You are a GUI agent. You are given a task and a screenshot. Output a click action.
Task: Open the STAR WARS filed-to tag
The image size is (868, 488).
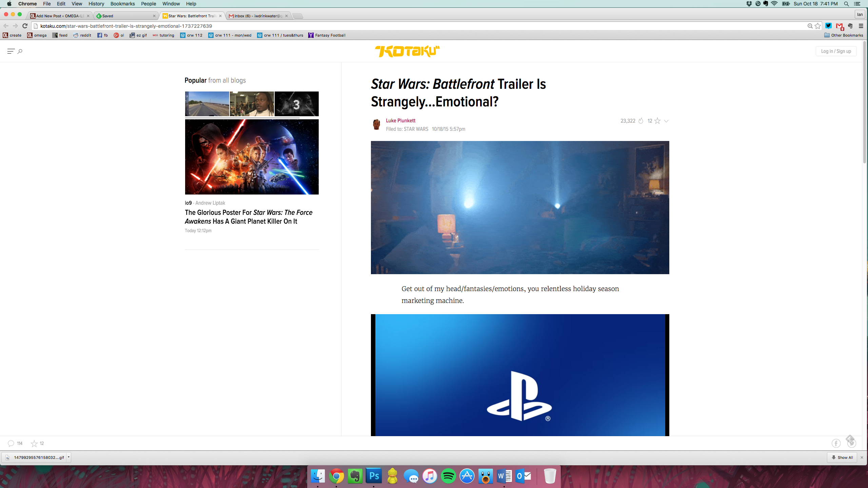click(416, 129)
